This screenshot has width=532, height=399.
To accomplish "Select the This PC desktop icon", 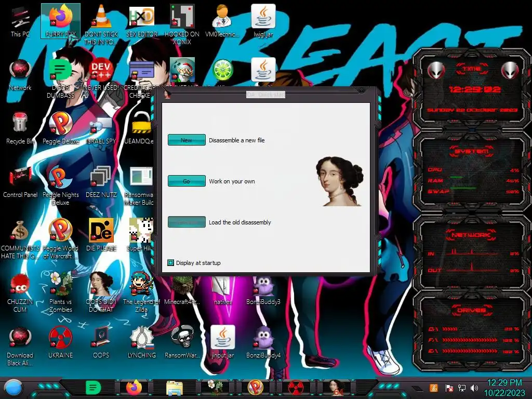I will 20,21.
